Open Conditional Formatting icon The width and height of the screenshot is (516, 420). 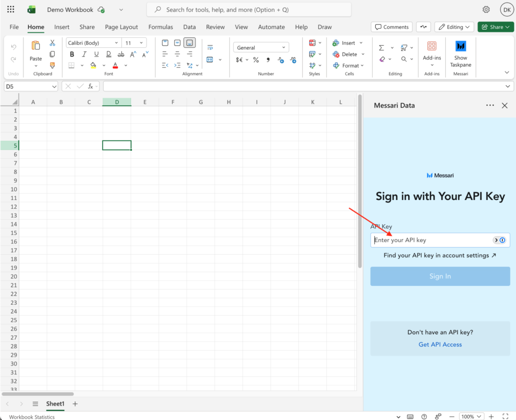pos(312,43)
